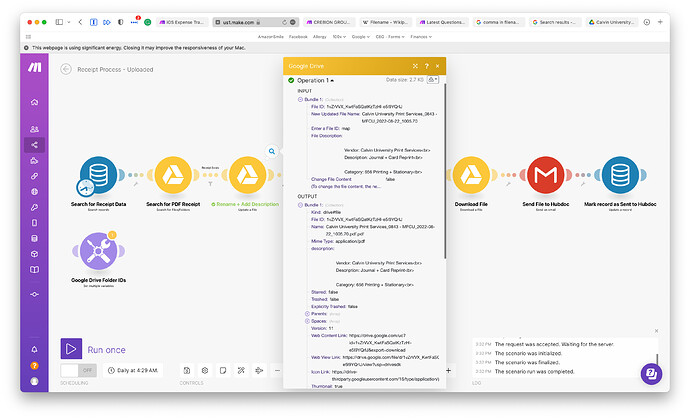Open Scenarios share icon in sidebar
690x419 pixels.
tap(34, 145)
